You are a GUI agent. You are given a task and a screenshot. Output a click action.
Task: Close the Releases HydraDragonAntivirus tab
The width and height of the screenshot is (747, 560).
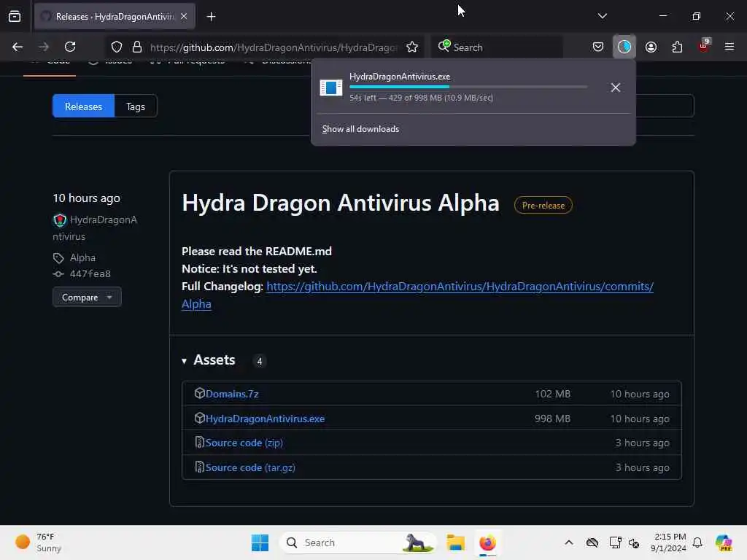(184, 16)
